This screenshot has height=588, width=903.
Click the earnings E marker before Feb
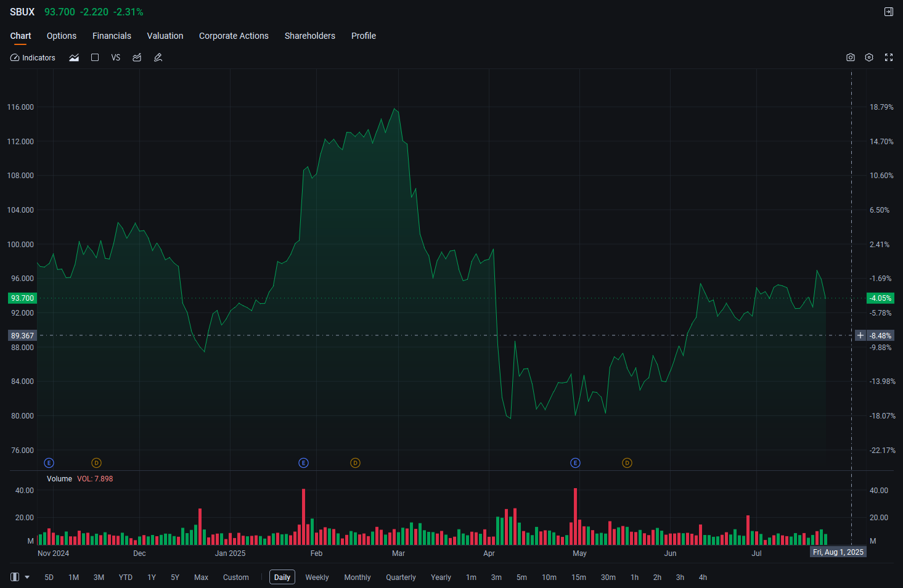click(303, 463)
